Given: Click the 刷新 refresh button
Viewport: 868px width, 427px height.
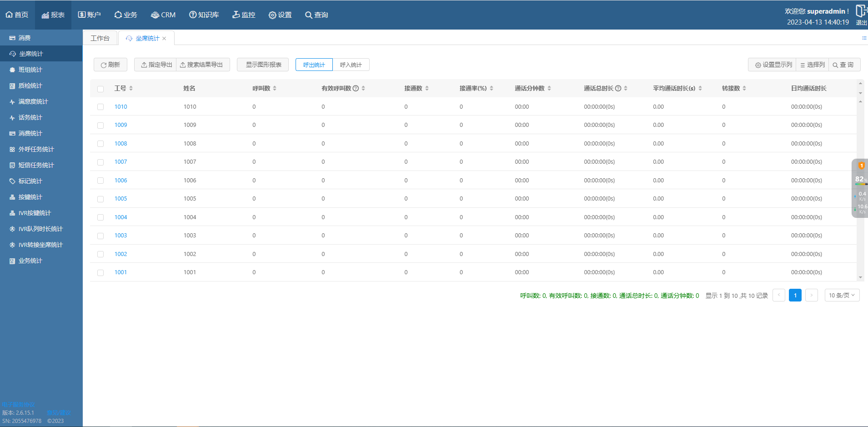Looking at the screenshot, I should (x=110, y=65).
